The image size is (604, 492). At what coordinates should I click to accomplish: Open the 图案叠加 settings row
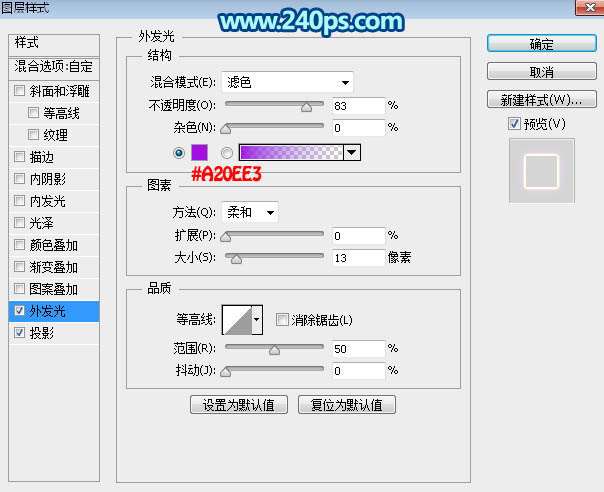click(x=54, y=289)
